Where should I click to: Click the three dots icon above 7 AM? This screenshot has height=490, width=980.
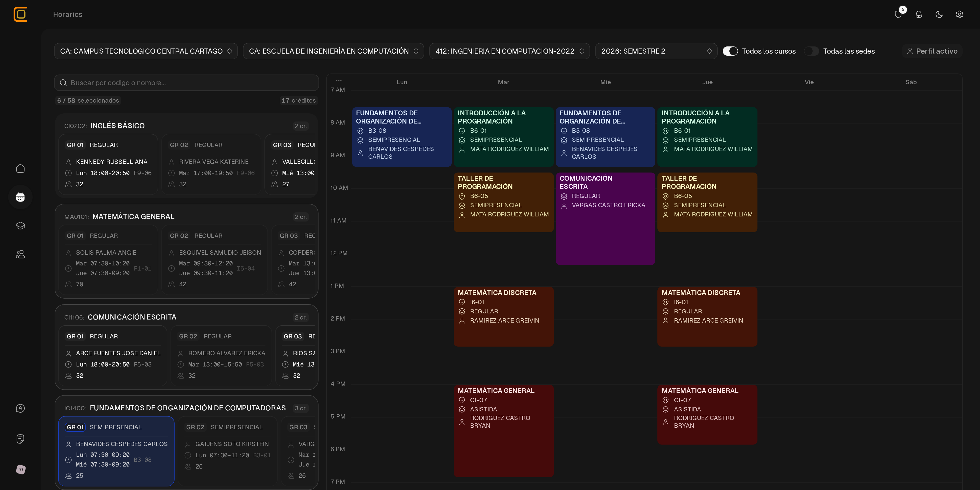[x=339, y=80]
